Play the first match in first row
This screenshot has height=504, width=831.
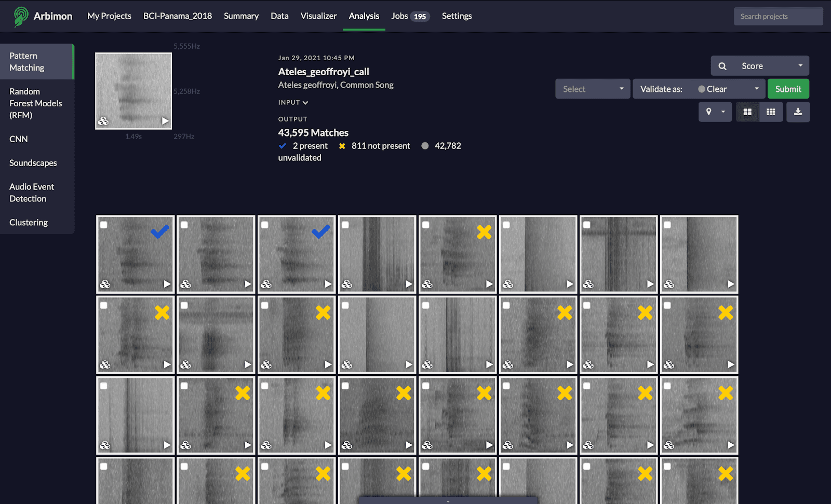tap(167, 284)
